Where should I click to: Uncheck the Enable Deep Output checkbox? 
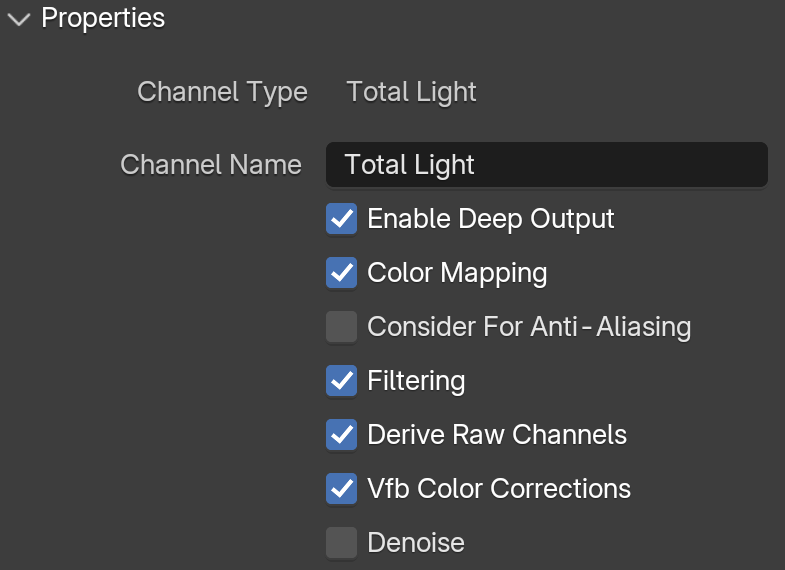coord(341,219)
